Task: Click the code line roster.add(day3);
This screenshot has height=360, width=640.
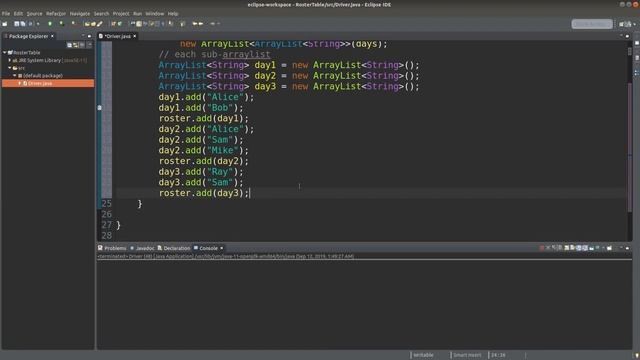Action: [x=204, y=193]
